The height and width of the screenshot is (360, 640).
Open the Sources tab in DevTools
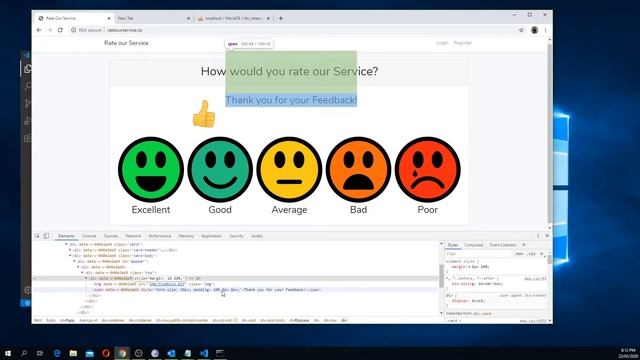(x=111, y=236)
